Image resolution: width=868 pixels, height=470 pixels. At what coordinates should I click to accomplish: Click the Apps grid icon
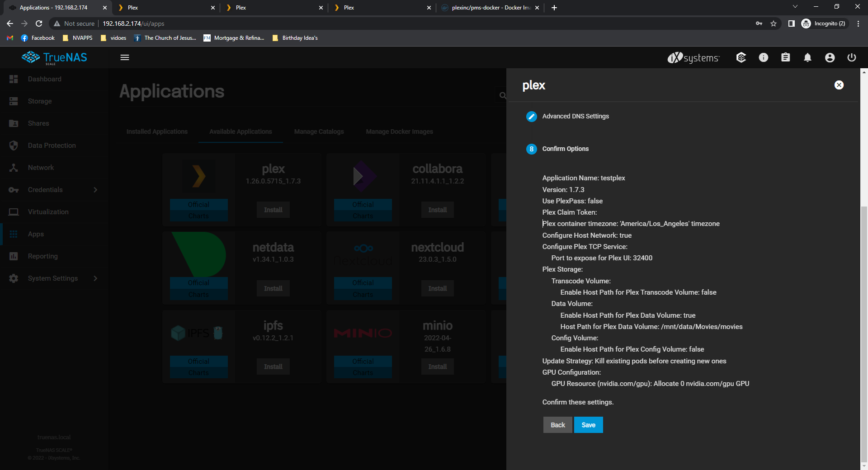click(x=14, y=234)
